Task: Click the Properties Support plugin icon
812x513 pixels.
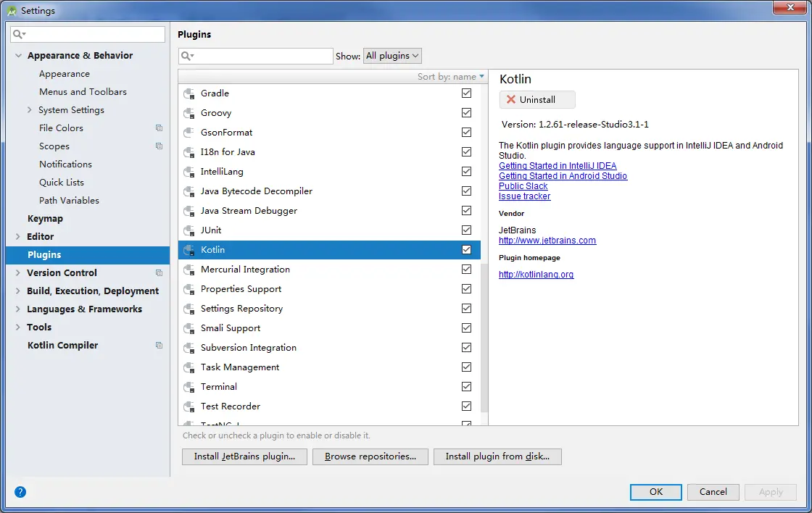Action: (x=189, y=289)
